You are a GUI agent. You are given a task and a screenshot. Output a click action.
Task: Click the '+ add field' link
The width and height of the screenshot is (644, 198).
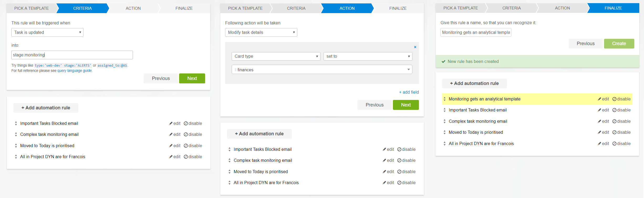tap(409, 92)
